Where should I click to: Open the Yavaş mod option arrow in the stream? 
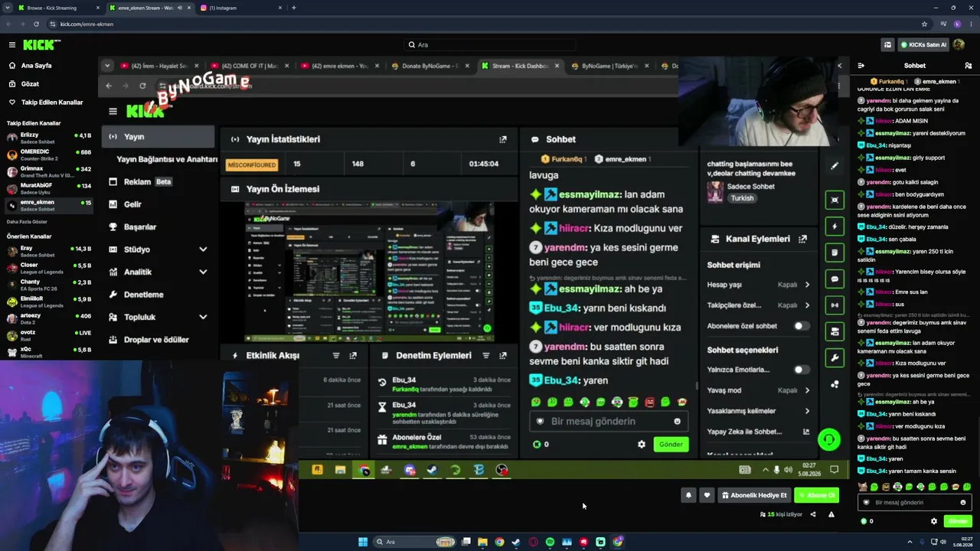point(807,390)
